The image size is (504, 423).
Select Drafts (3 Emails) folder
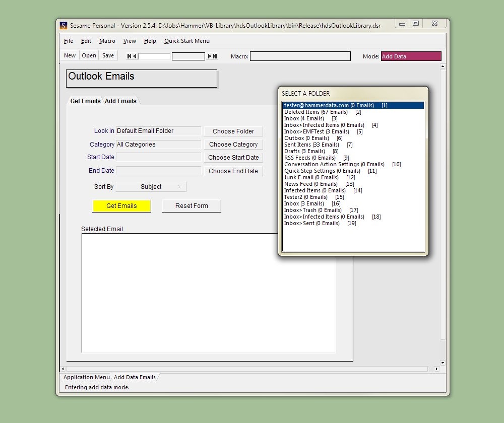point(353,151)
